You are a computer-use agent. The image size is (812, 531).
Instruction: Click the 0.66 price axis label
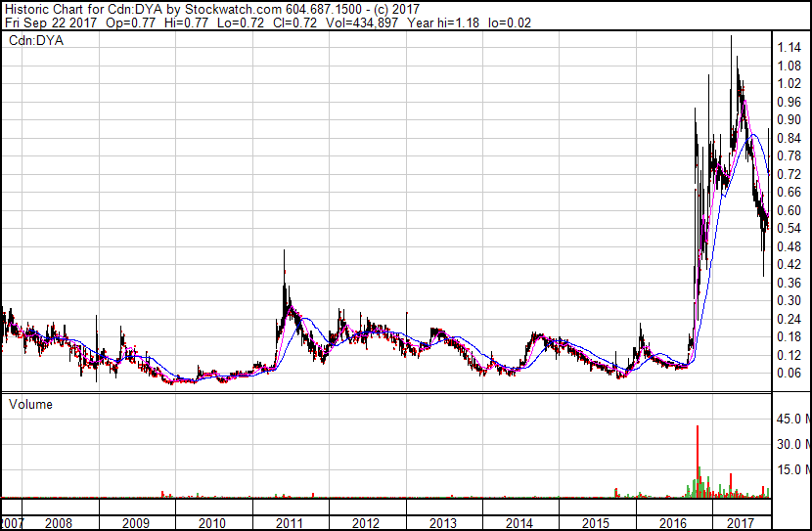pos(789,192)
